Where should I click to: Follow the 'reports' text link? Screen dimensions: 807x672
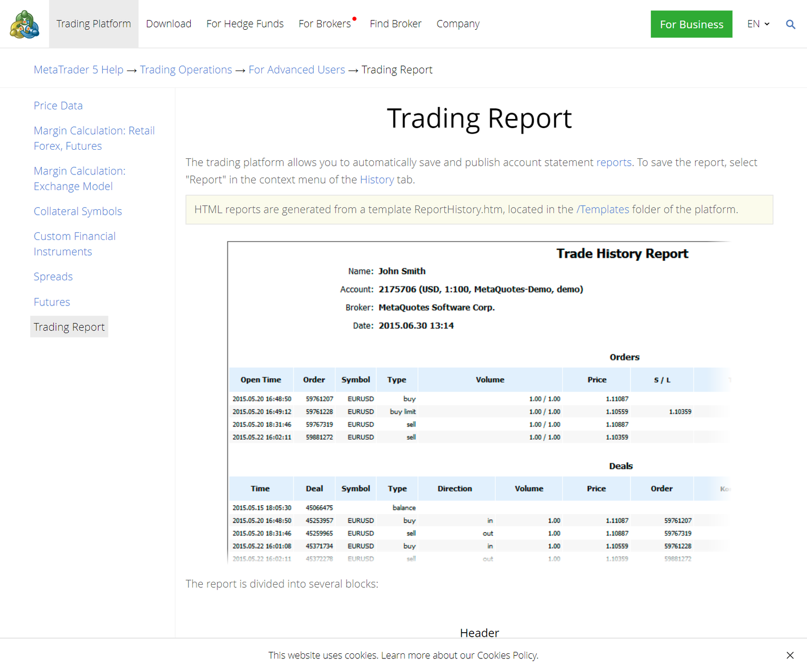click(x=614, y=162)
